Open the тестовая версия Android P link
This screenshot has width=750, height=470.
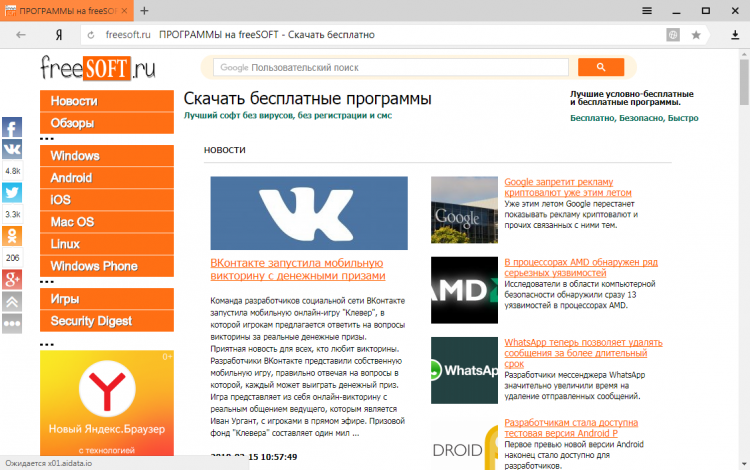[x=571, y=428]
